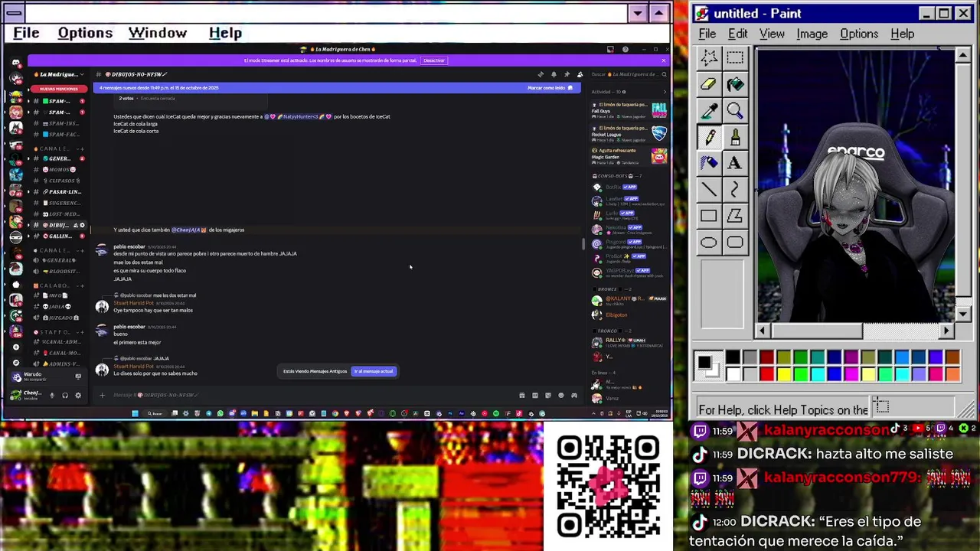Viewport: 980px width, 551px height.
Task: Dismiss the streamer mode banner with X
Action: click(x=664, y=60)
